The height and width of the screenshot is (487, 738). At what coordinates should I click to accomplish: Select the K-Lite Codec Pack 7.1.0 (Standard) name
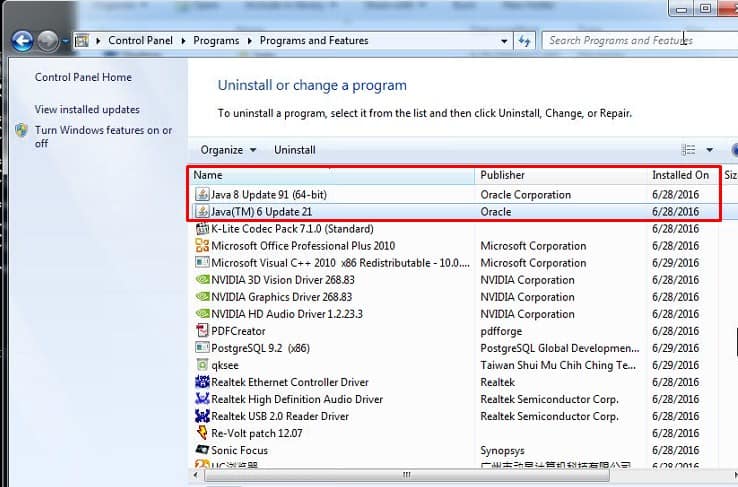pos(292,229)
